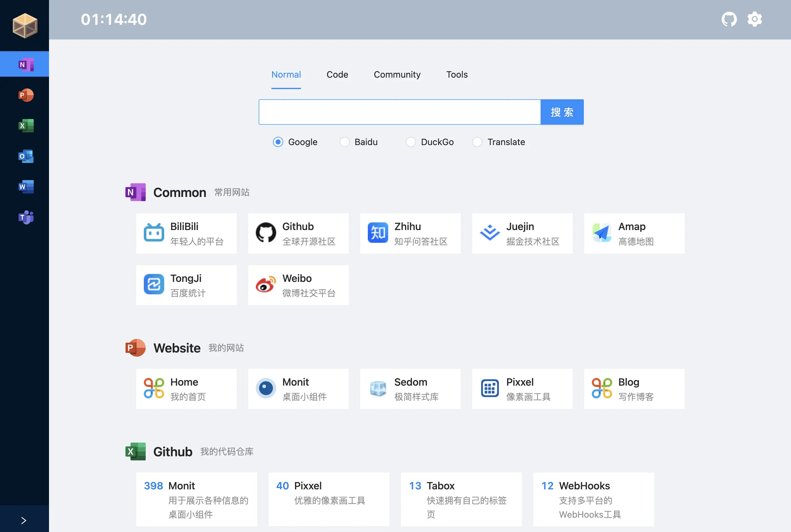Screen dimensions: 791x532
Task: Open the BiliBili 年轻人的平台 link
Action: coord(186,234)
